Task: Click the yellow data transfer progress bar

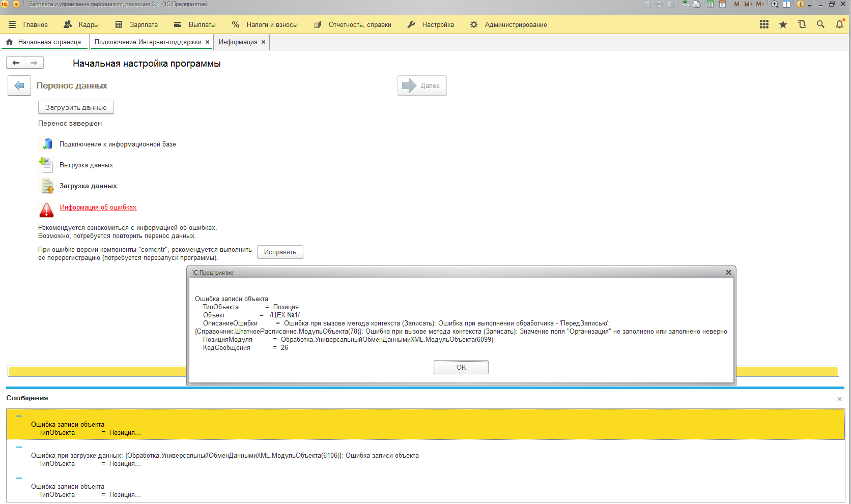Action: (x=97, y=371)
